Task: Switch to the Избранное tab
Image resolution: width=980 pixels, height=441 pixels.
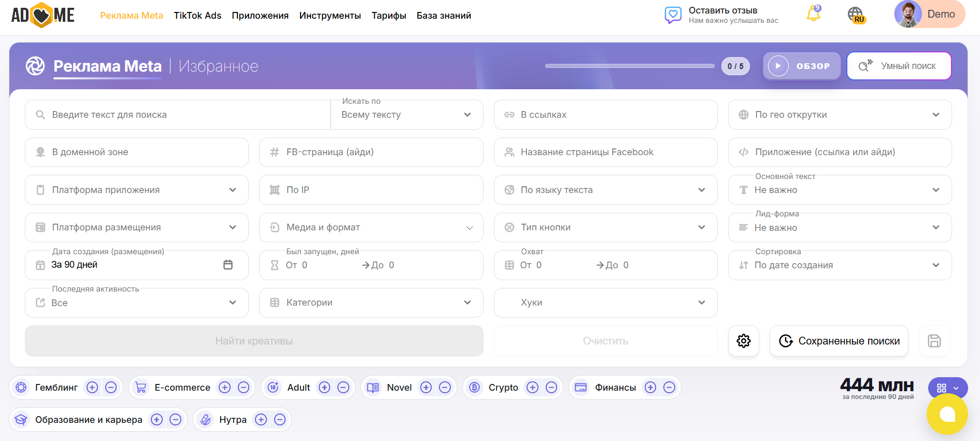Action: (x=219, y=66)
